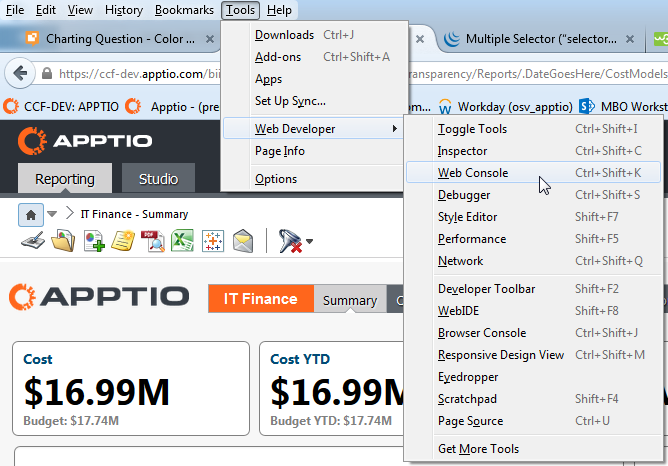The width and height of the screenshot is (668, 466).
Task: Select Page Source menu item
Action: click(533, 421)
